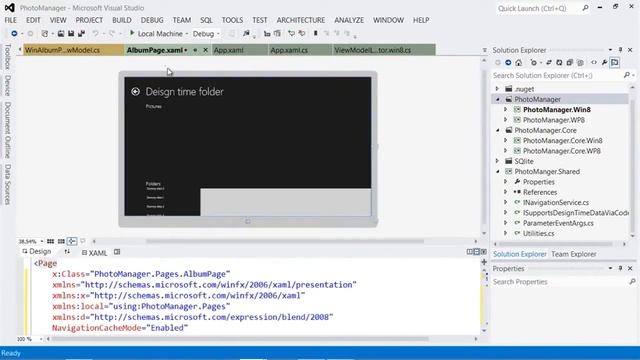This screenshot has width=640, height=360.
Task: Toggle snap to snaplines in designer
Action: click(72, 241)
